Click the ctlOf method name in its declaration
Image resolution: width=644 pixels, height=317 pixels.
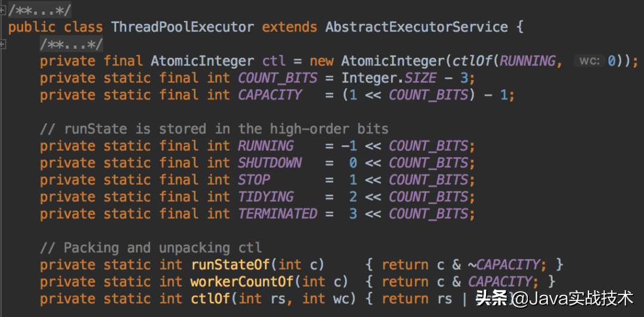(x=210, y=299)
